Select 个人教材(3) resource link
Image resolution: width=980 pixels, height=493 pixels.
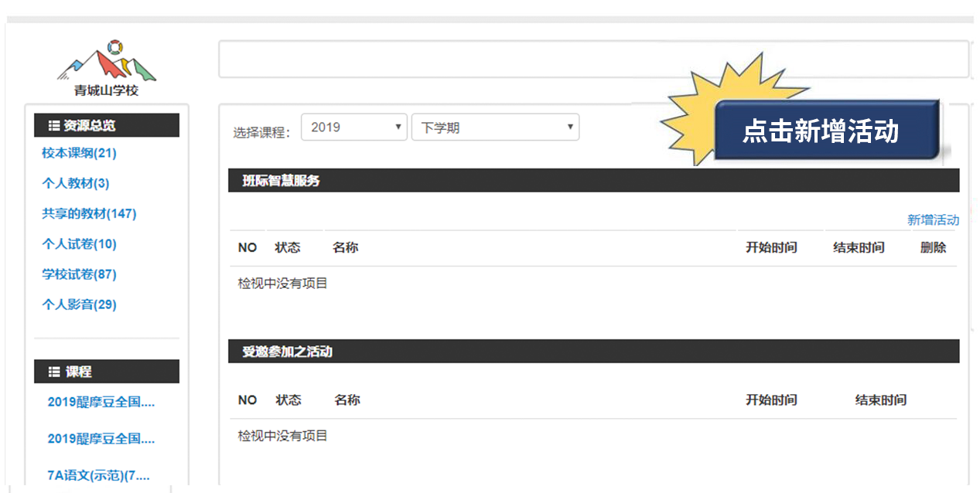coord(75,183)
